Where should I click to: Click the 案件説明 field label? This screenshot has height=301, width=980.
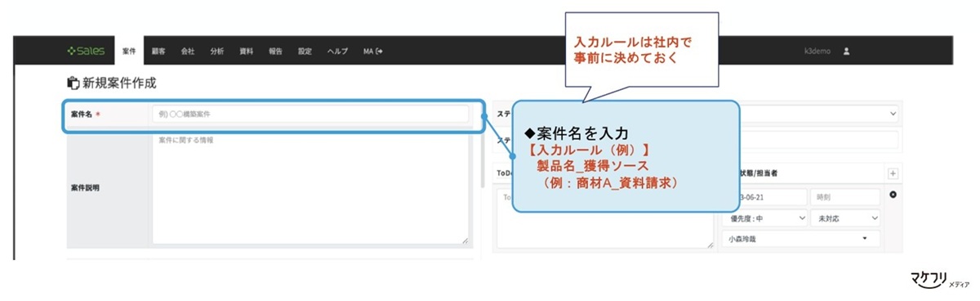(x=86, y=188)
